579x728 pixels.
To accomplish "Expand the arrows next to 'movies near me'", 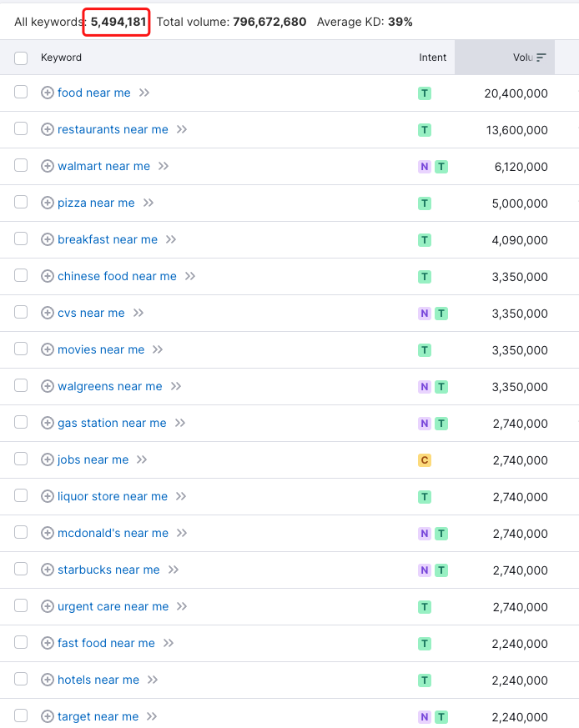I will tap(158, 349).
